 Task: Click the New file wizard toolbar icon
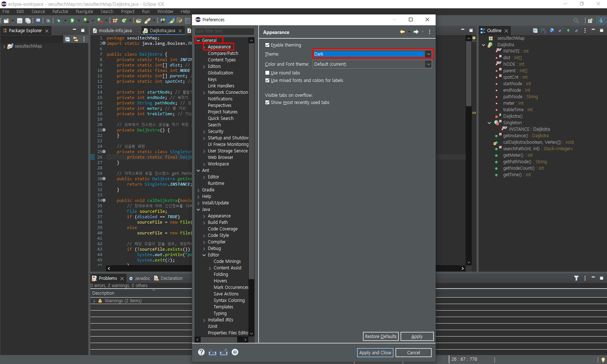pos(6,21)
